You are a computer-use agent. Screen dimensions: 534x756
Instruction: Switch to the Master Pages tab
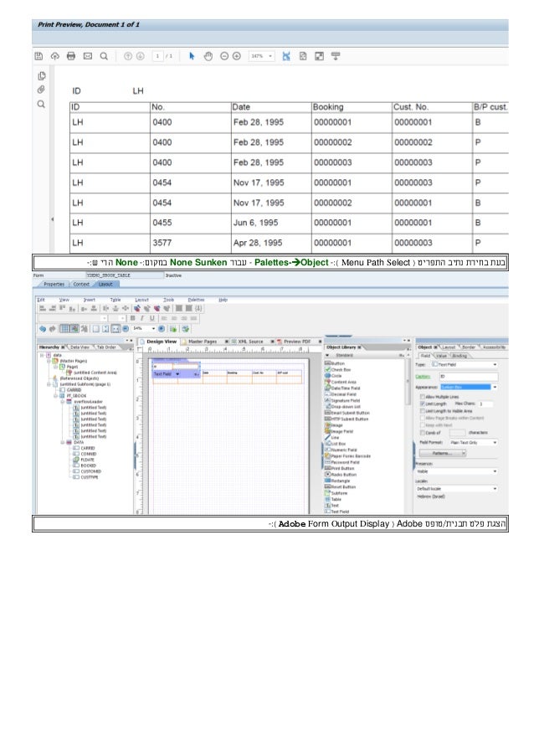coord(207,342)
